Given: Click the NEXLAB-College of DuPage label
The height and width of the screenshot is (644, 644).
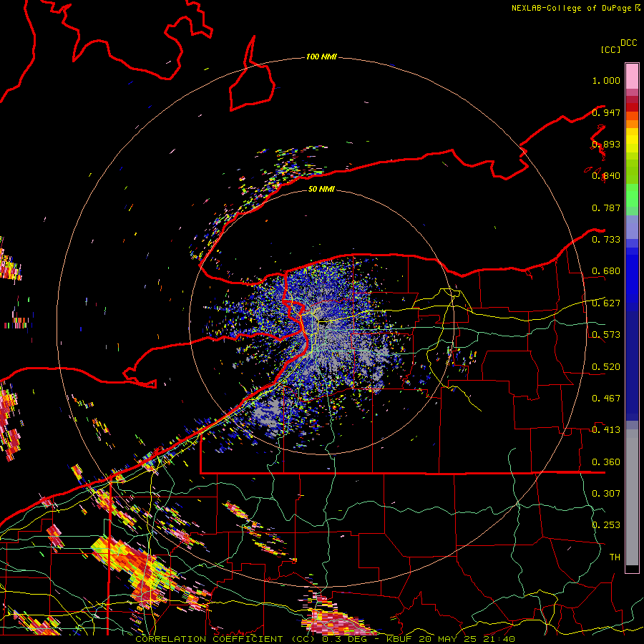Looking at the screenshot, I should tap(571, 8).
